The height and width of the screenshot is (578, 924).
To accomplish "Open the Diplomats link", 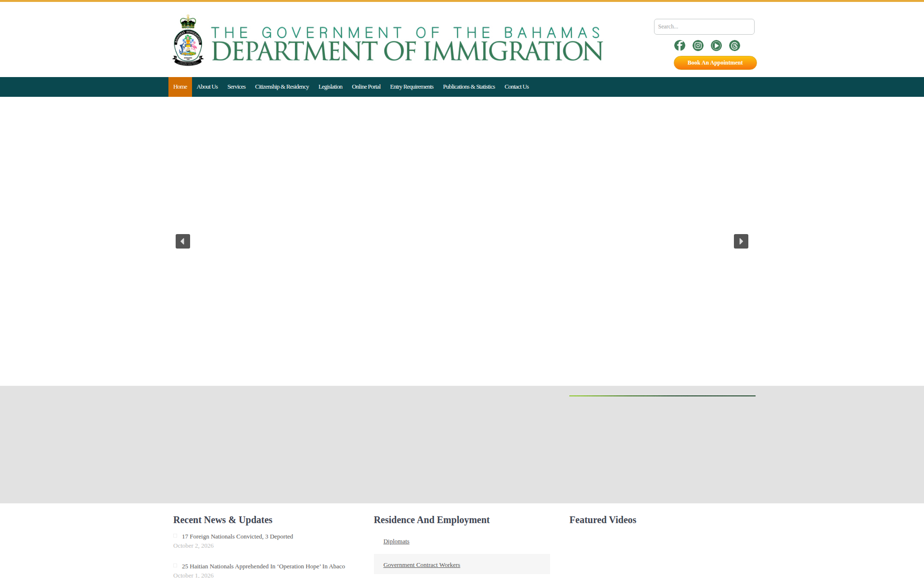I will 397,541.
